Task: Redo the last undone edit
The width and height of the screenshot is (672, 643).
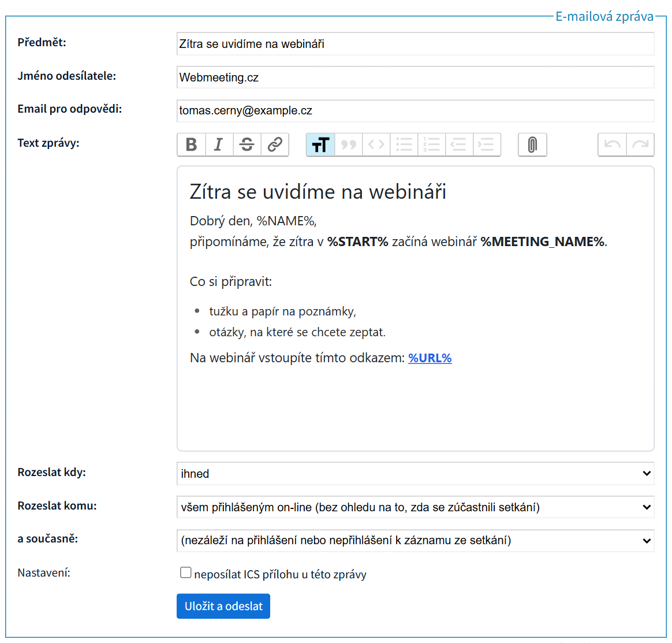Action: [640, 144]
